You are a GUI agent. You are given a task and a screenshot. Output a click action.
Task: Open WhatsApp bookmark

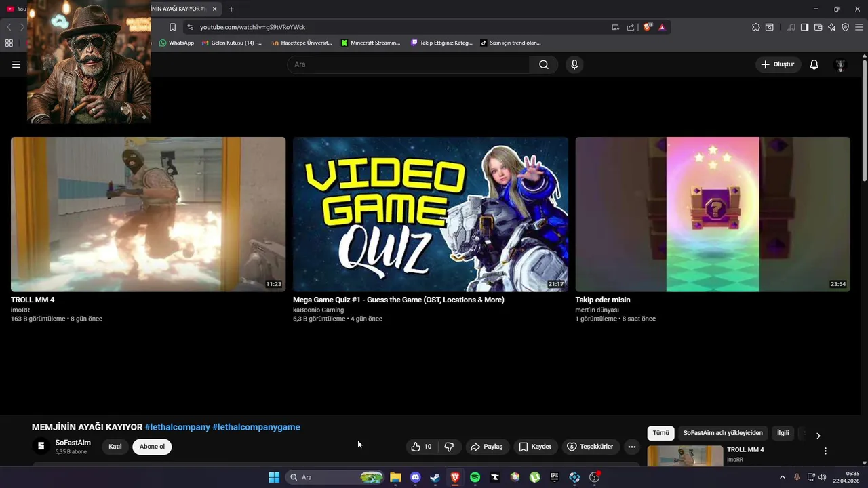point(176,43)
